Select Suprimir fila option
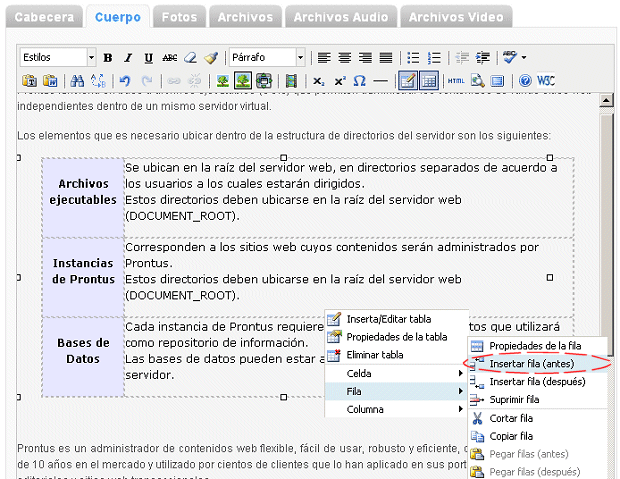 tap(538, 399)
